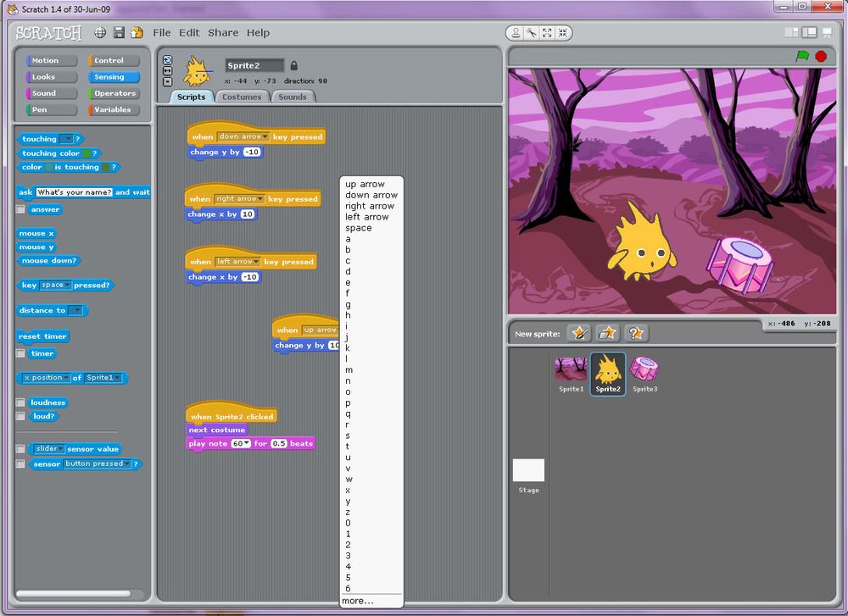Open the Pen blocks category

click(52, 109)
